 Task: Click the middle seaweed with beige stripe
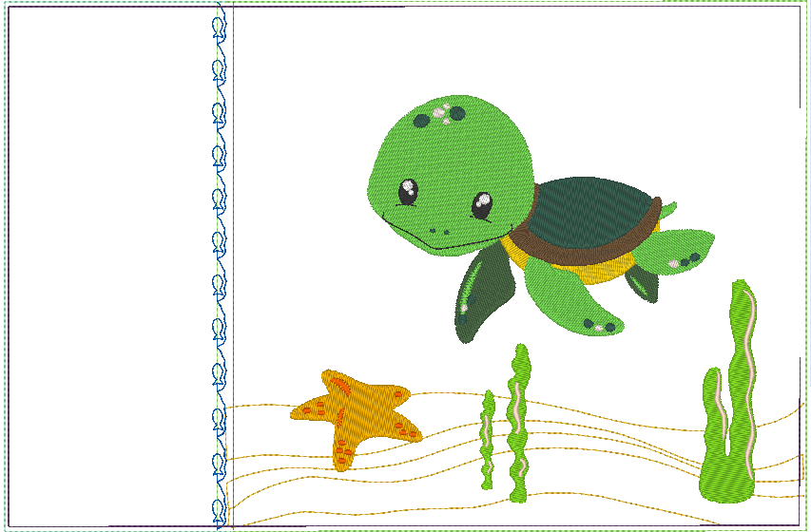click(518, 423)
